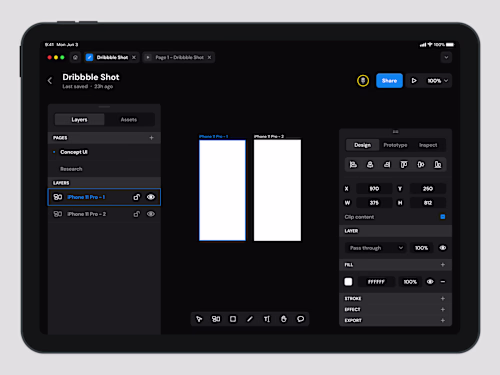Click frame icon of iPhone 11 Pro - 1 layer
Viewport: 500px width, 375px height.
point(58,197)
